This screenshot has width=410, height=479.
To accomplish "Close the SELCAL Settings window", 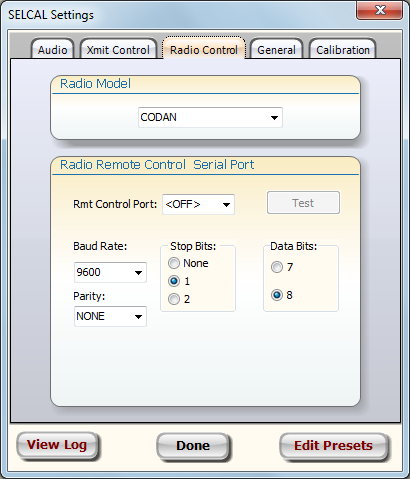I will [380, 10].
